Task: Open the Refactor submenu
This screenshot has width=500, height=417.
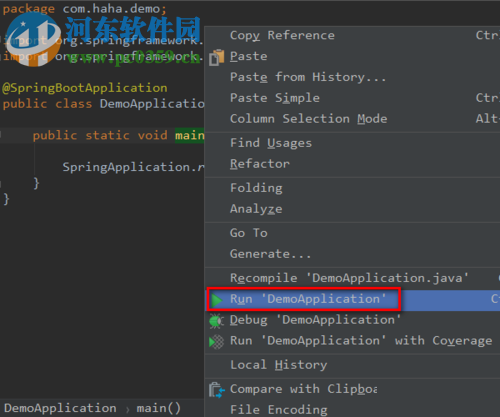Action: pos(352,164)
